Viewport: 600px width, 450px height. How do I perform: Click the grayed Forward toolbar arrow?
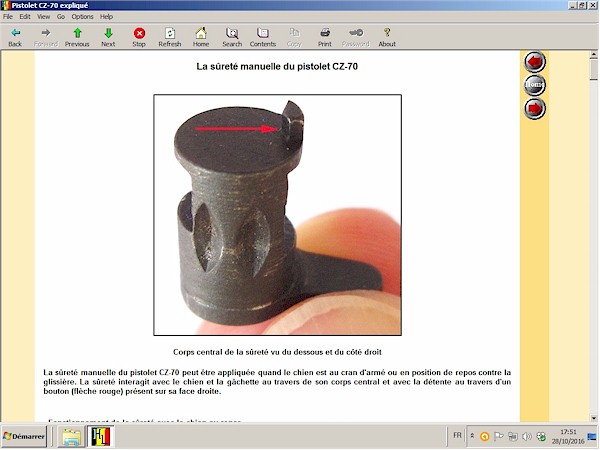point(46,37)
